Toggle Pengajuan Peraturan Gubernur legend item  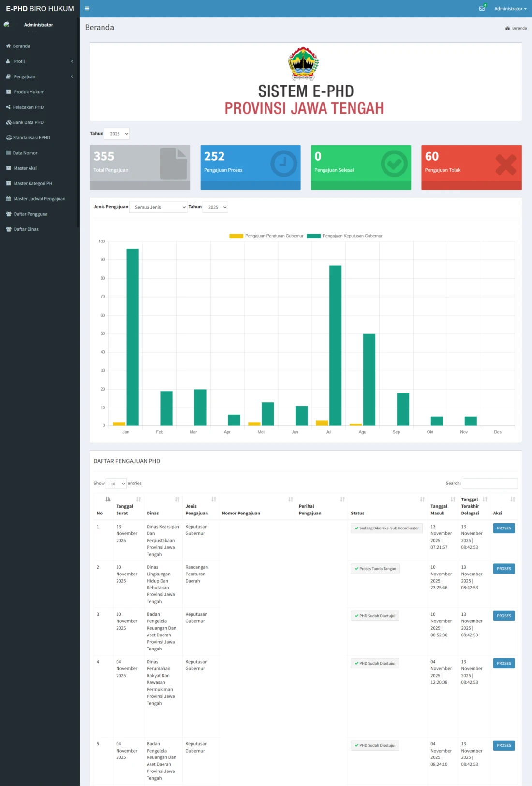pyautogui.click(x=266, y=236)
